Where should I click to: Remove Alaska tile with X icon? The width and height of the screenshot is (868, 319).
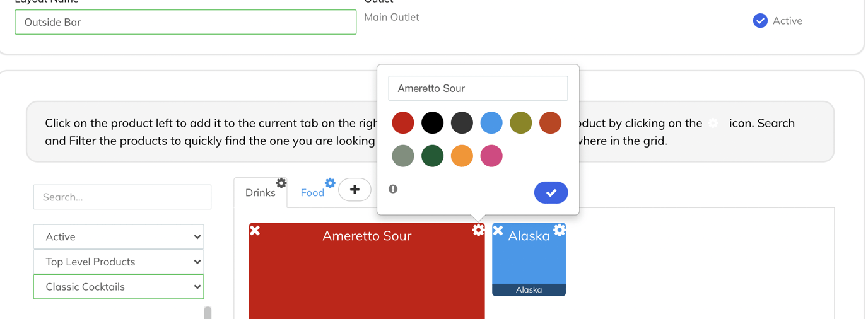(498, 230)
